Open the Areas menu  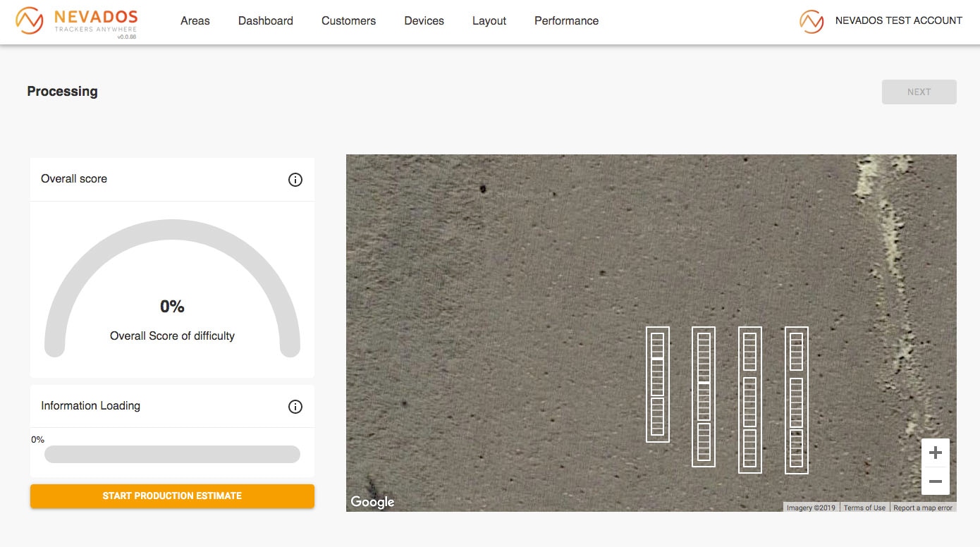[195, 21]
